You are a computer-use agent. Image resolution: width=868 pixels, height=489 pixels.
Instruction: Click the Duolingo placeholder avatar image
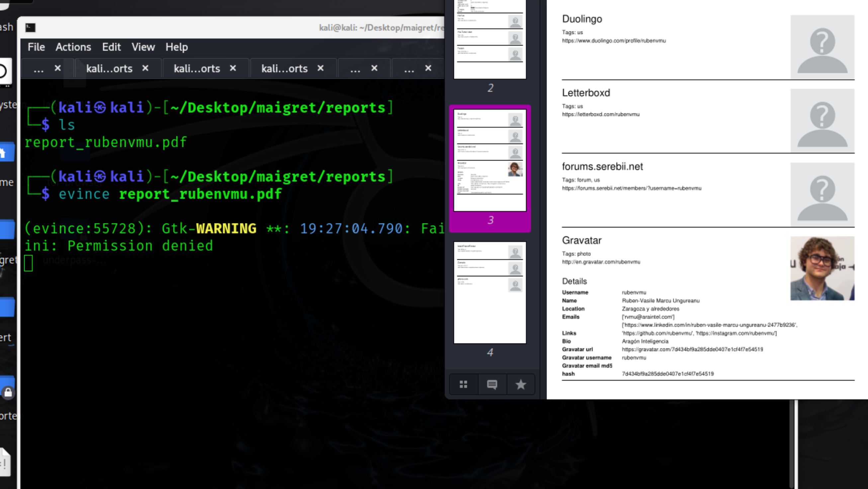(x=822, y=47)
